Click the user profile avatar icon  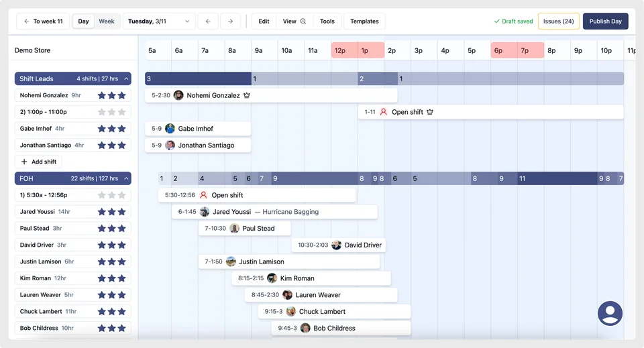tap(610, 313)
